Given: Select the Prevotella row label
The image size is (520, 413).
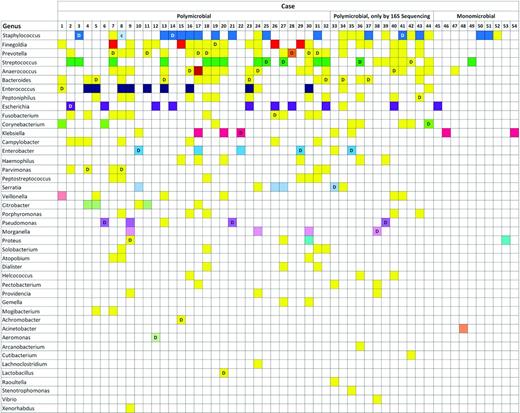Looking at the screenshot, I should (x=14, y=53).
